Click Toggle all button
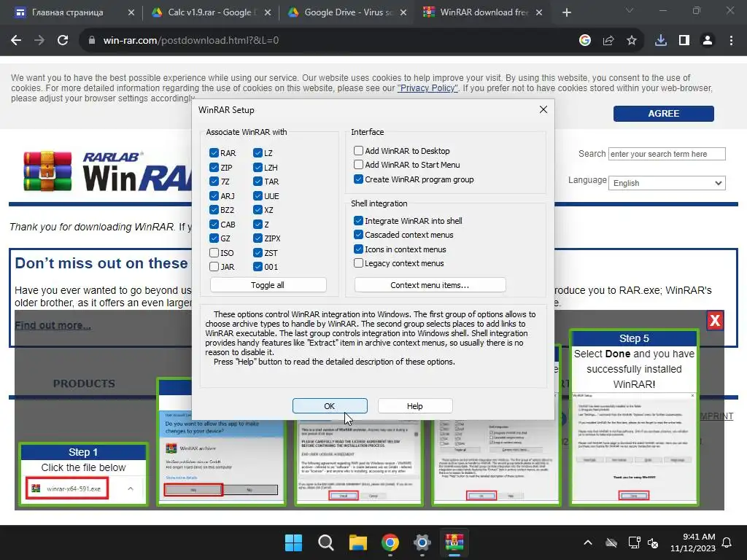Viewport: 747px width, 560px height. pos(268,285)
